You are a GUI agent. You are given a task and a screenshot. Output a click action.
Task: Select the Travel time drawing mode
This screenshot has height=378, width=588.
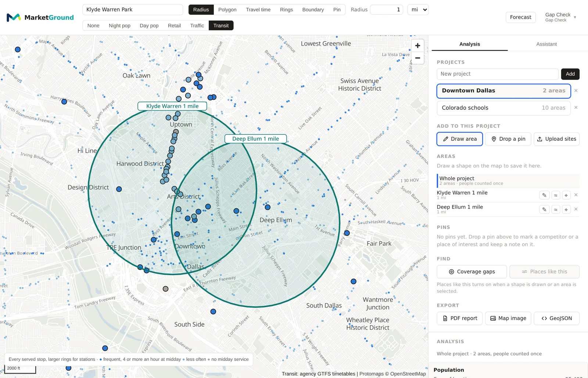tap(258, 10)
